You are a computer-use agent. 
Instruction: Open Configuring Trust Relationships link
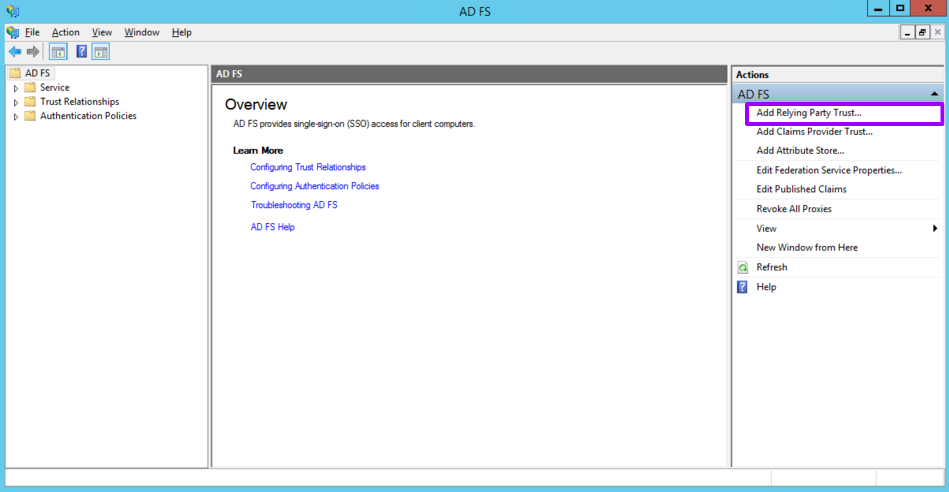pyautogui.click(x=308, y=167)
